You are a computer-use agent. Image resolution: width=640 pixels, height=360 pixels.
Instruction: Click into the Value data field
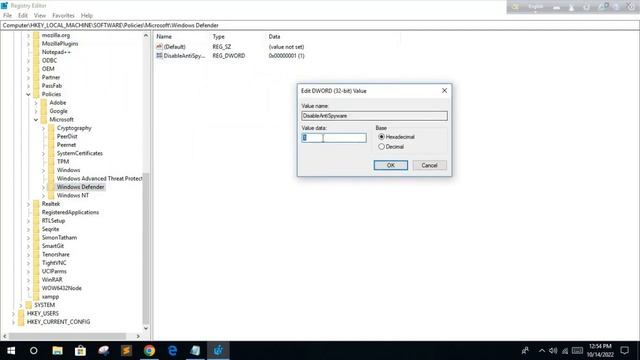tap(334, 138)
